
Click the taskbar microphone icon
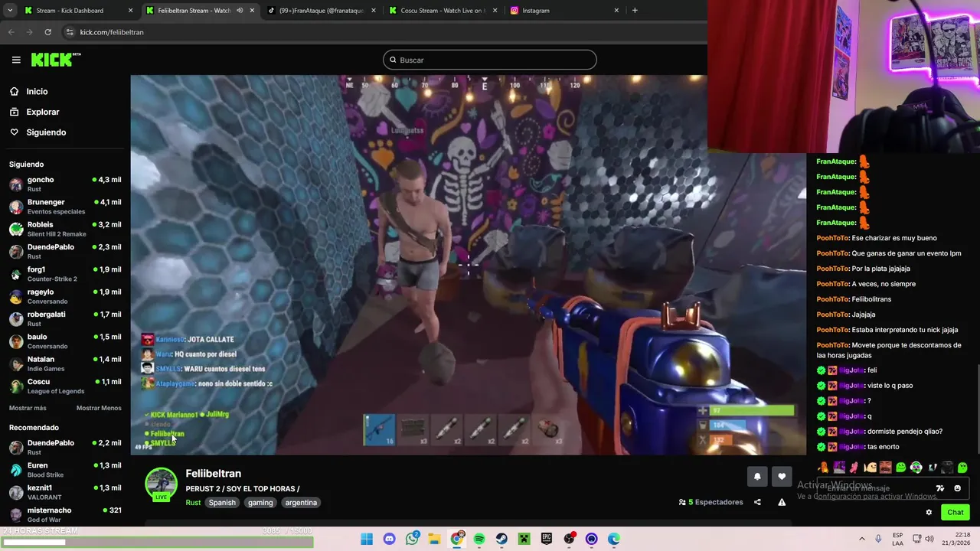(x=878, y=539)
